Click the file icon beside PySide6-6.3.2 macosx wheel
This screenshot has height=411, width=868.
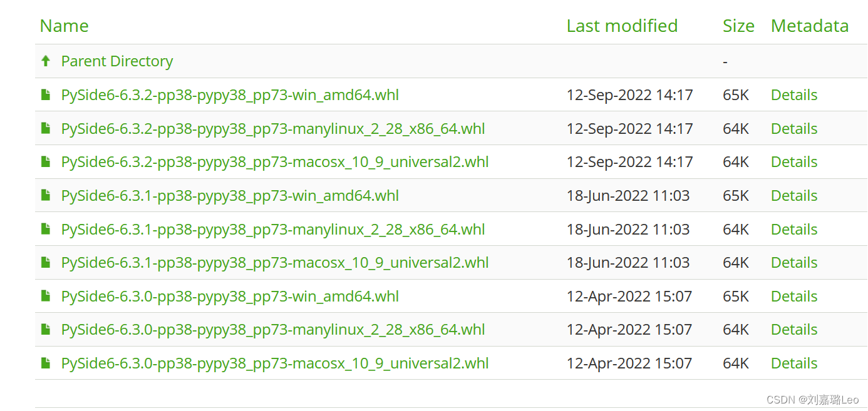tap(45, 161)
